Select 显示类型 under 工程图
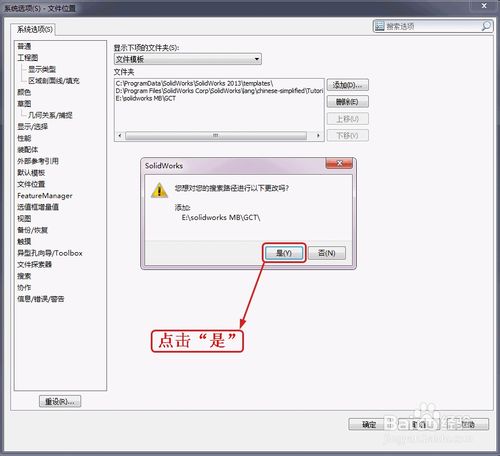500x456 pixels. 42,69
